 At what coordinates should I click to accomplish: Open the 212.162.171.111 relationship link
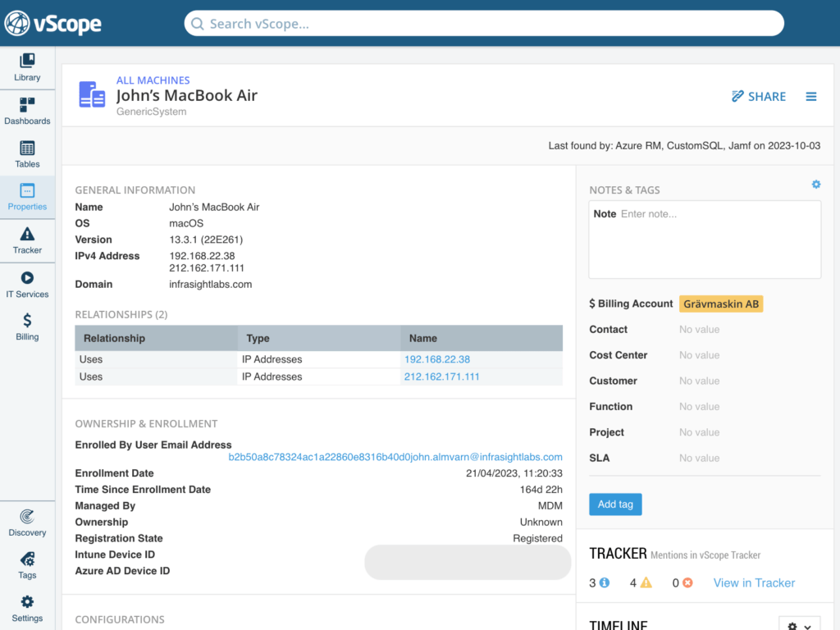(442, 377)
